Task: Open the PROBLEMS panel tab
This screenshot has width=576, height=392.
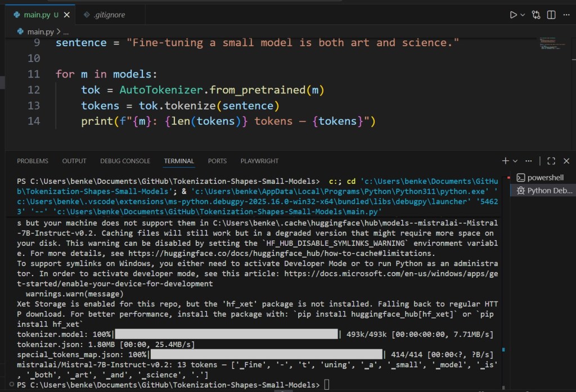Action: (x=33, y=161)
